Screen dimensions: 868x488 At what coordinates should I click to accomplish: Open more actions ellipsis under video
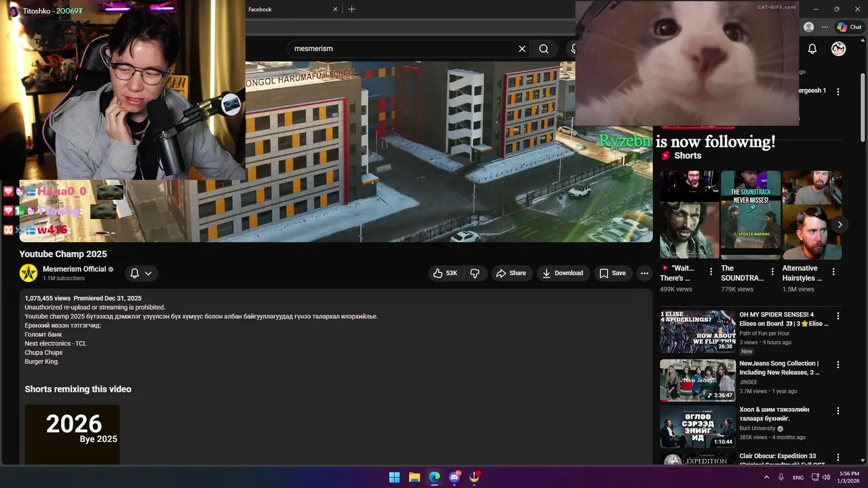coord(644,273)
